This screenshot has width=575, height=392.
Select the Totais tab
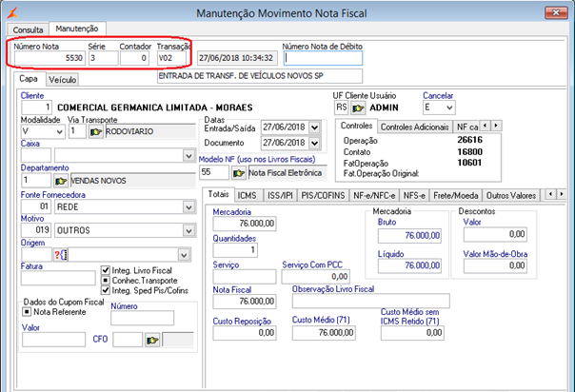(x=219, y=194)
